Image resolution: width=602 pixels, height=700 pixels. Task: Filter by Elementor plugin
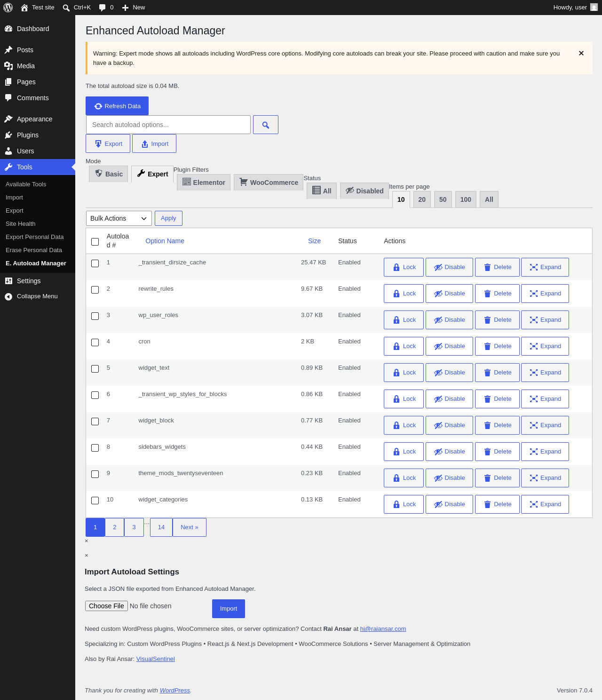204,183
